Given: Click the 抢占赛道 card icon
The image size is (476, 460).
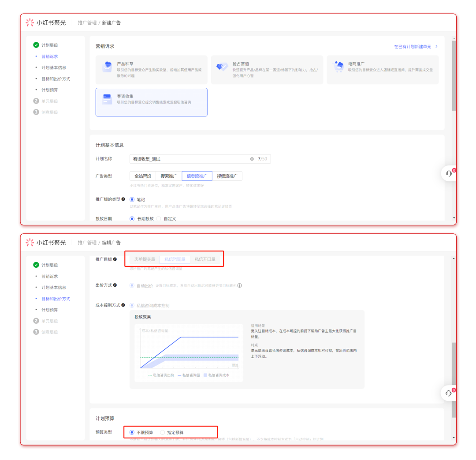Looking at the screenshot, I should [222, 67].
